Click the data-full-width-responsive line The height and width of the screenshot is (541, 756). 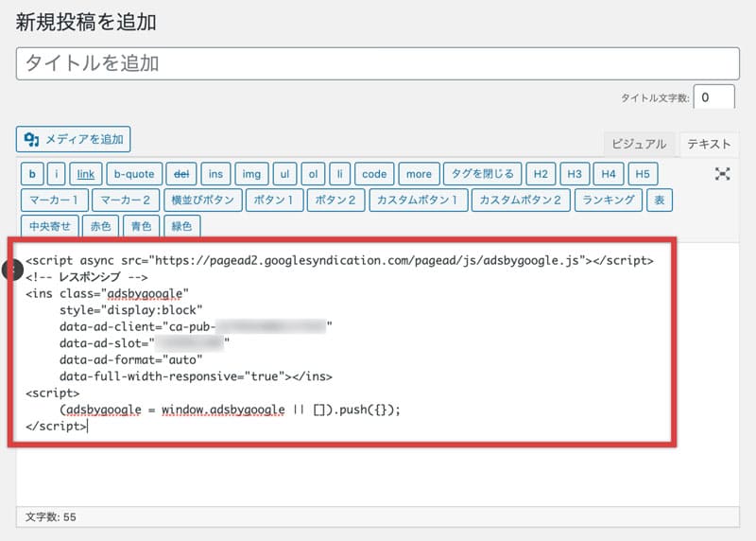point(196,376)
